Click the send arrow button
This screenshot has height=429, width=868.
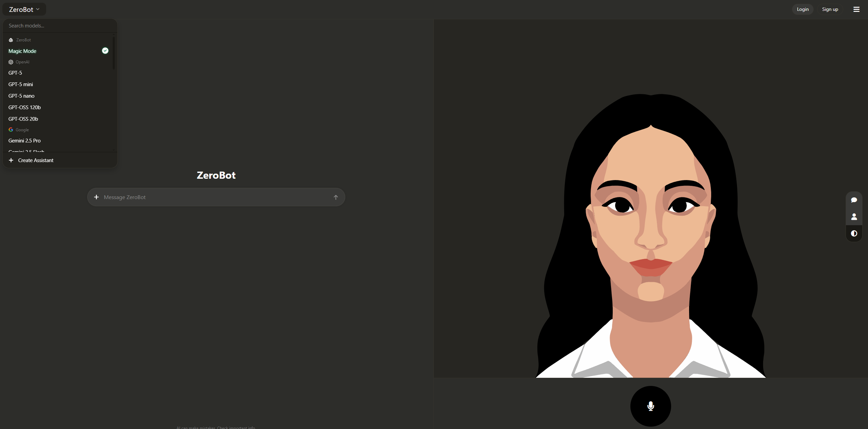tap(335, 197)
